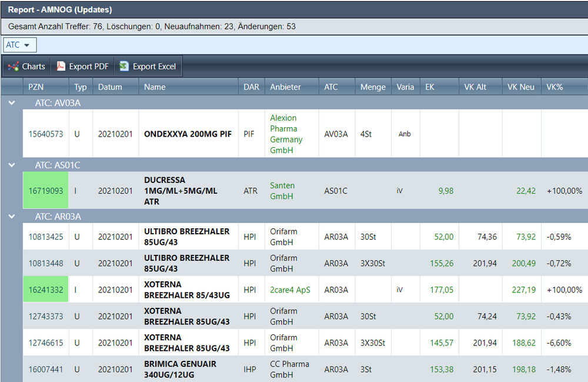Image resolution: width=588 pixels, height=382 pixels.
Task: Click the Menge value 4St
Action: click(x=366, y=134)
